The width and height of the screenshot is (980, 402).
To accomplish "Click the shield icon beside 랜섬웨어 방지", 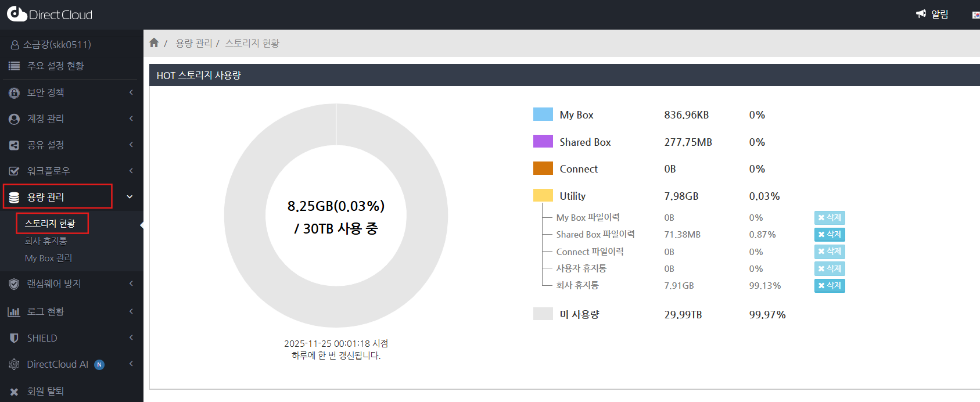I will click(15, 284).
